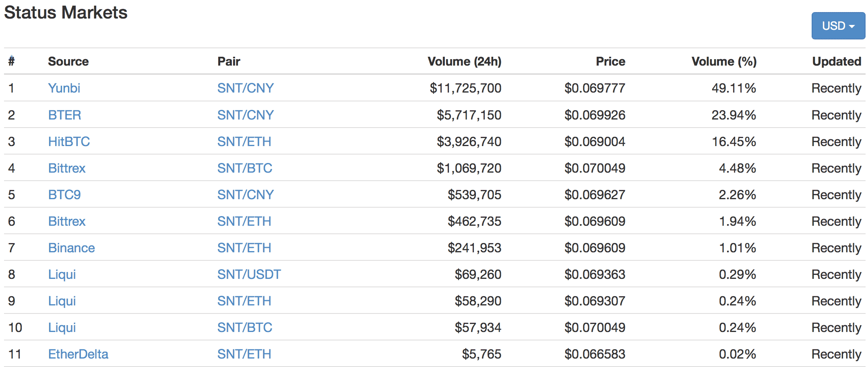Open Liqui link in row 9
This screenshot has width=868, height=367.
(x=62, y=301)
